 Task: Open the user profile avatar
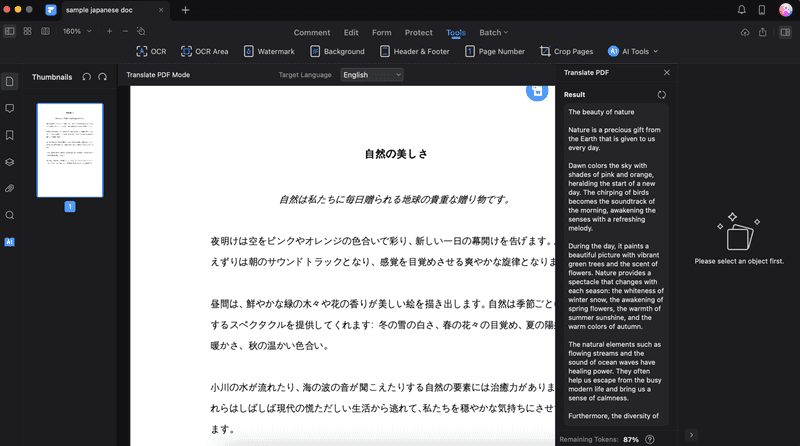(786, 10)
